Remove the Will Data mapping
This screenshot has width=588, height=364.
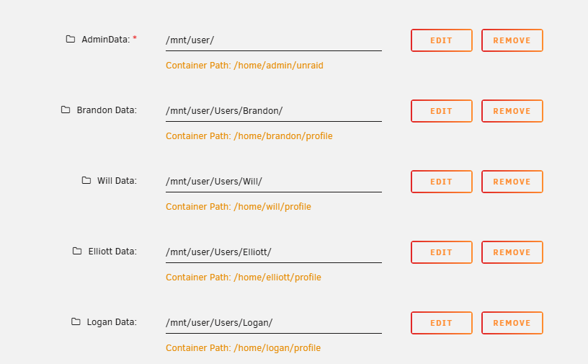pos(512,182)
